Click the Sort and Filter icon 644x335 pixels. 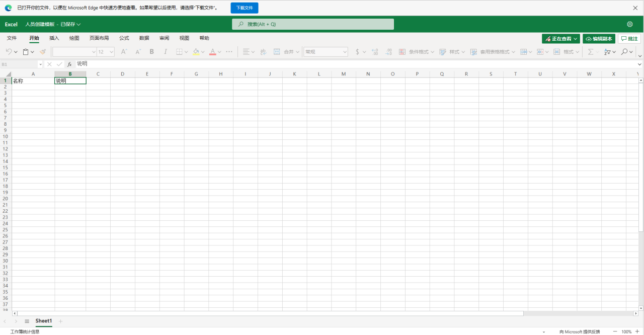pyautogui.click(x=607, y=52)
